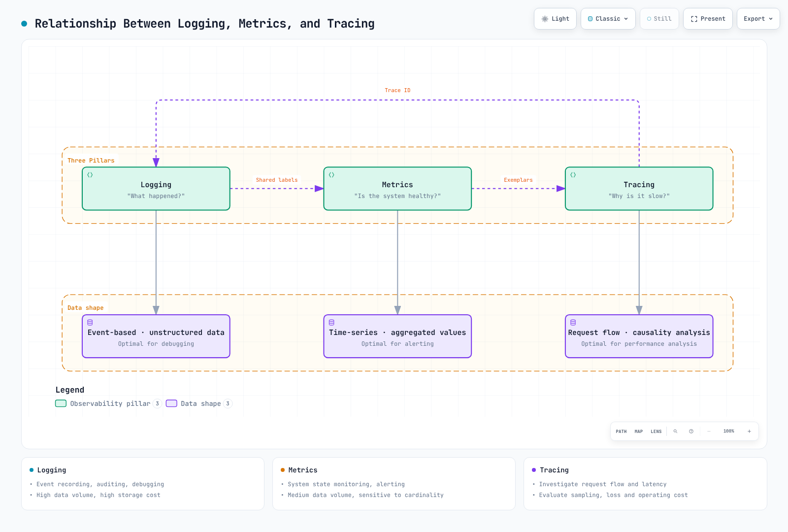Select the Time-series aggregated values node
Image resolution: width=788 pixels, height=532 pixels.
click(397, 336)
